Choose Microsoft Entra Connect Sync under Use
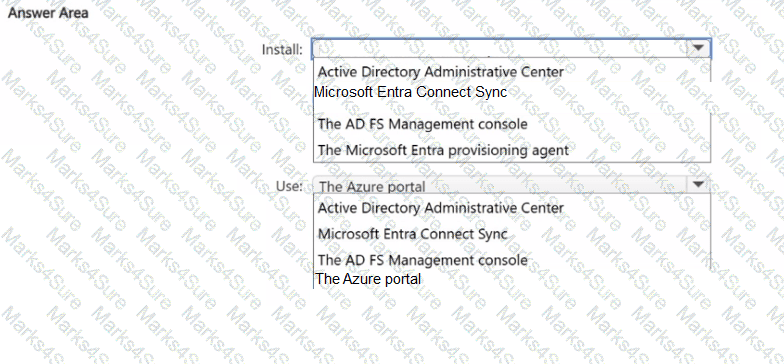 [x=412, y=234]
